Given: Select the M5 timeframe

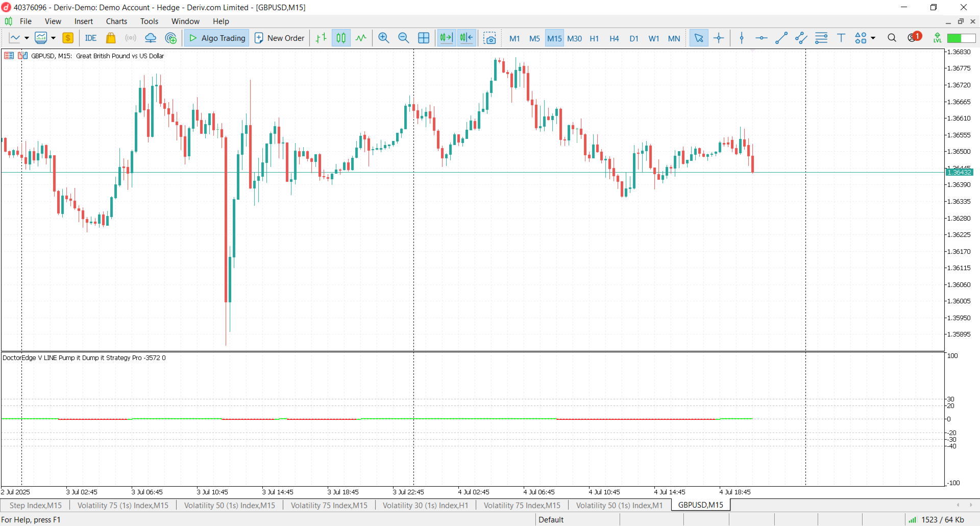Looking at the screenshot, I should [534, 38].
